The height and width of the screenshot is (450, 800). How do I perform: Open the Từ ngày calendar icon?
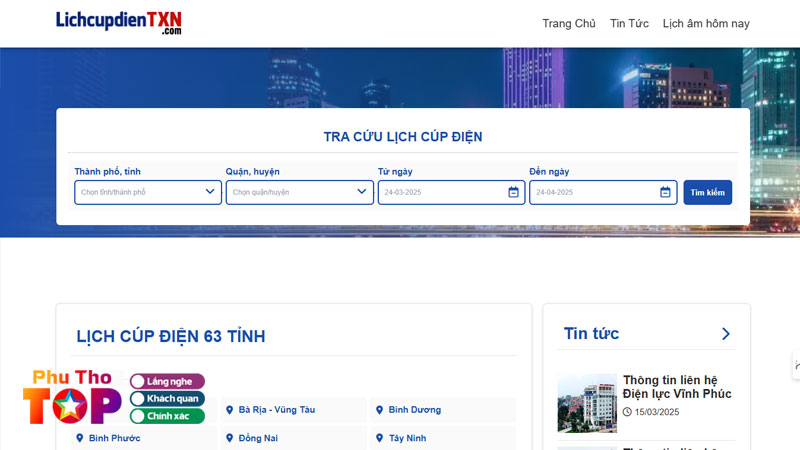(513, 192)
